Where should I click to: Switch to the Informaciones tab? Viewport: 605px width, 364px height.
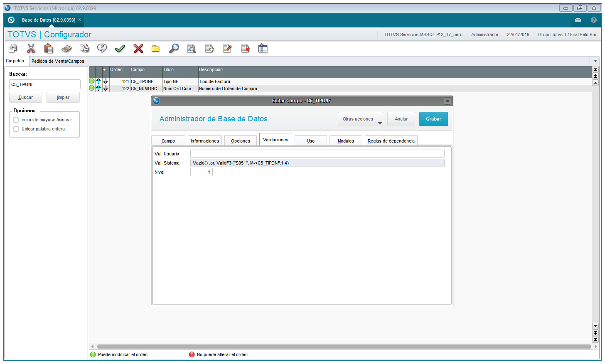pos(205,141)
